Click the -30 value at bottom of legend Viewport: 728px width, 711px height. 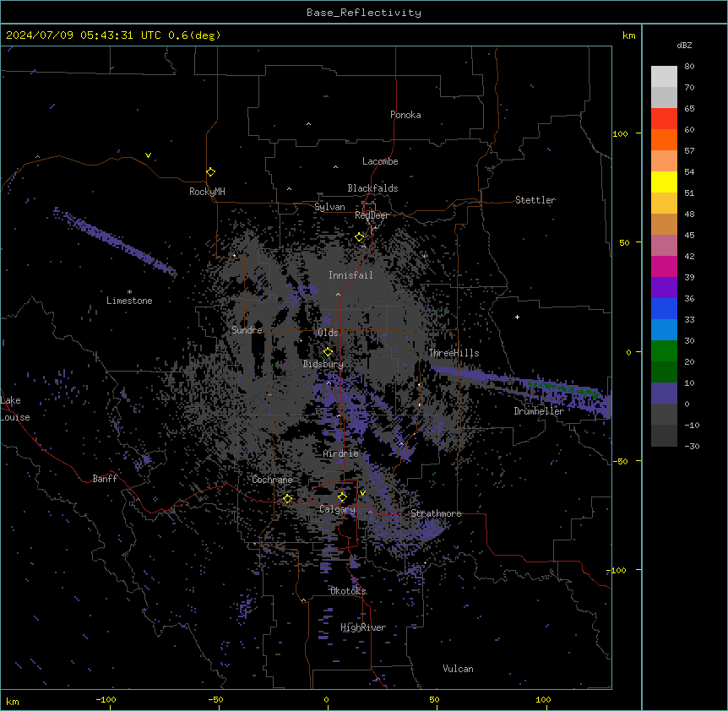pos(692,446)
